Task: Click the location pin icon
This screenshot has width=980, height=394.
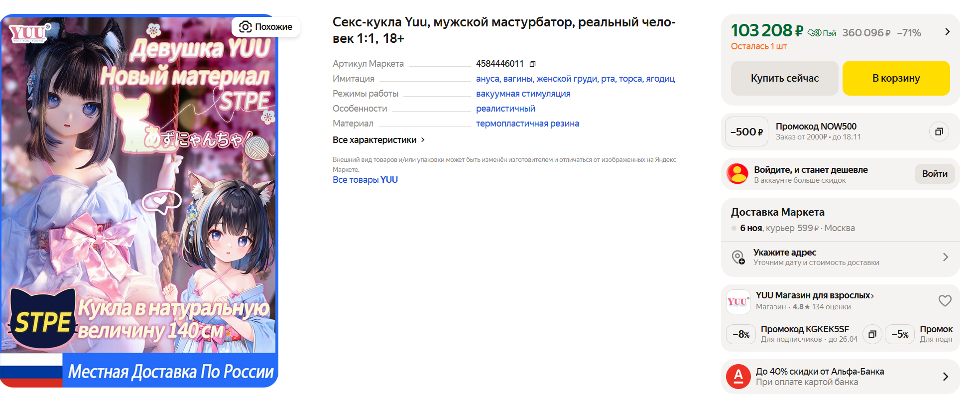Action: (x=738, y=257)
